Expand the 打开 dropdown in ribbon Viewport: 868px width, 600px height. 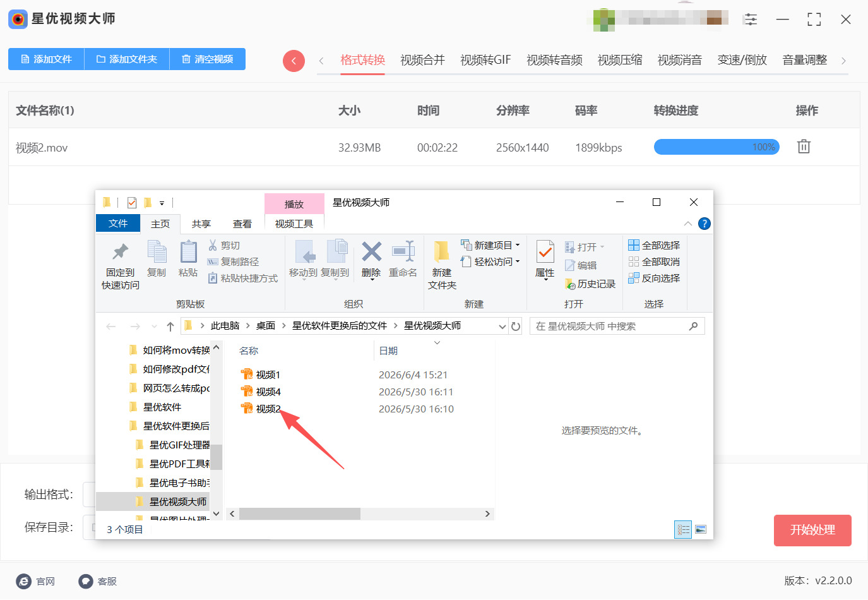602,247
